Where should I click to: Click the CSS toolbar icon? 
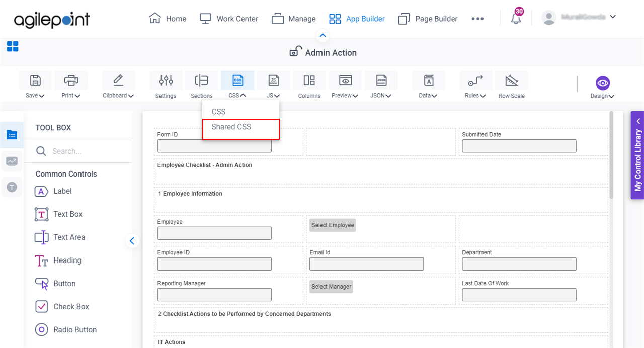click(x=237, y=80)
